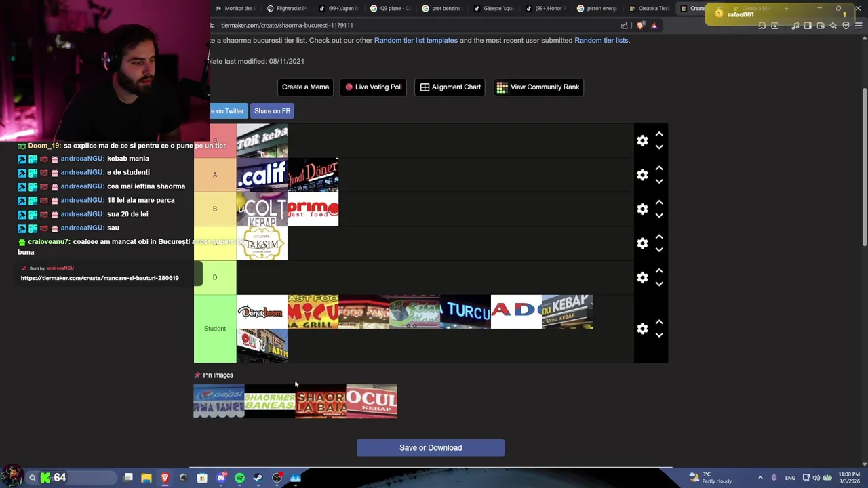868x488 pixels.
Task: Open settings gear for A tier row
Action: tap(642, 175)
